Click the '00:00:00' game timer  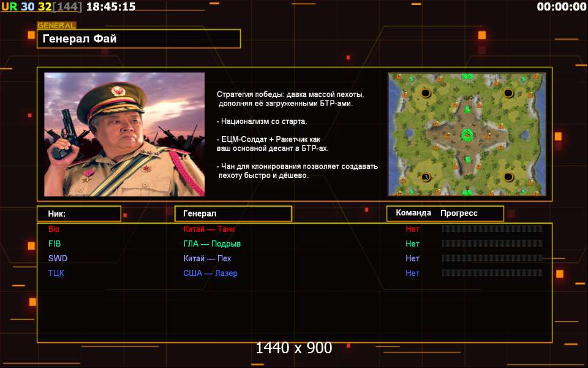[x=562, y=6]
